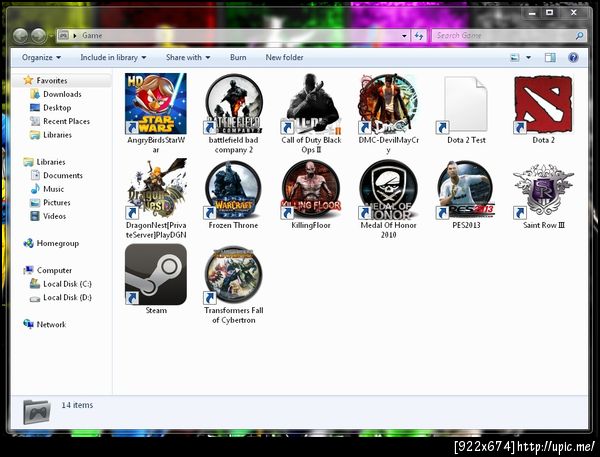The width and height of the screenshot is (600, 457).
Task: Select the PES2013 shortcut icon
Action: click(x=466, y=189)
